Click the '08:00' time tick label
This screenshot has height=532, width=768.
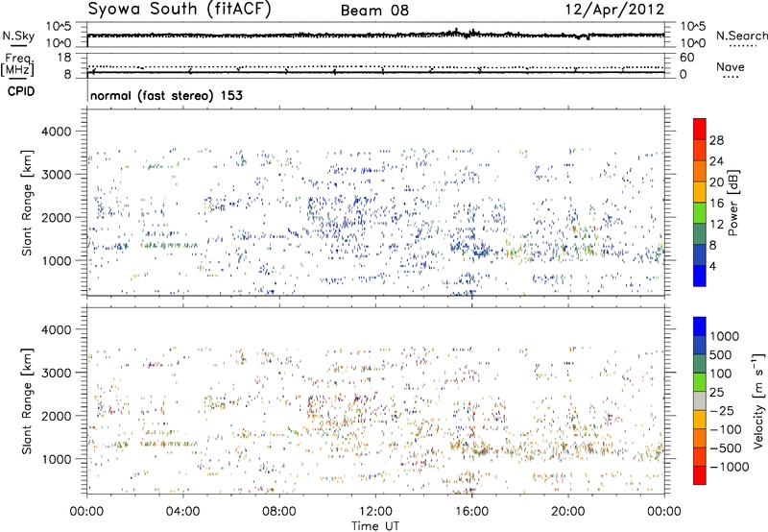tap(278, 512)
